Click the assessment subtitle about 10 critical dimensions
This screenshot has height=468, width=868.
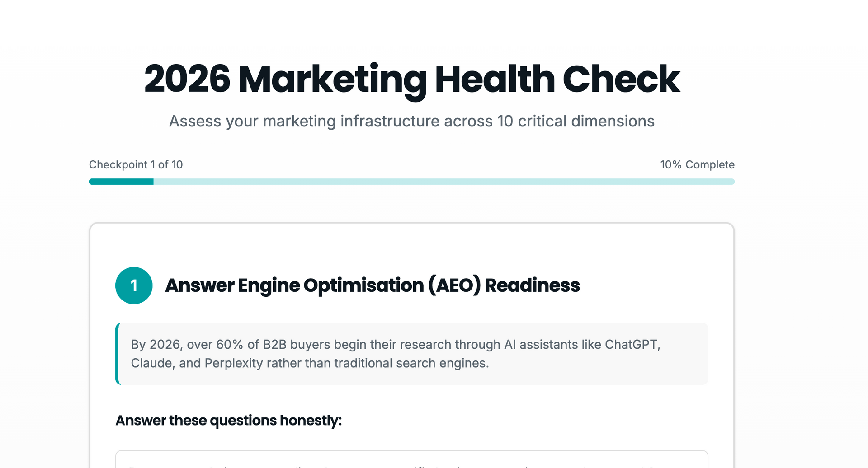(x=412, y=121)
